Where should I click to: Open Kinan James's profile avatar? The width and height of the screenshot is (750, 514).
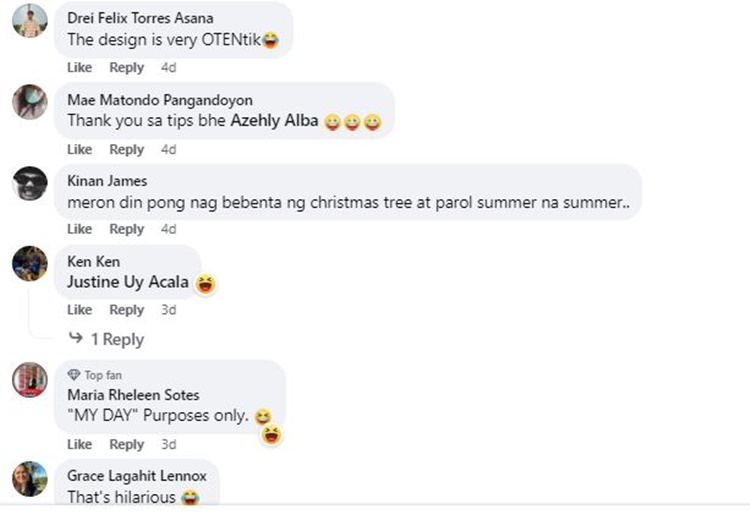[x=30, y=183]
